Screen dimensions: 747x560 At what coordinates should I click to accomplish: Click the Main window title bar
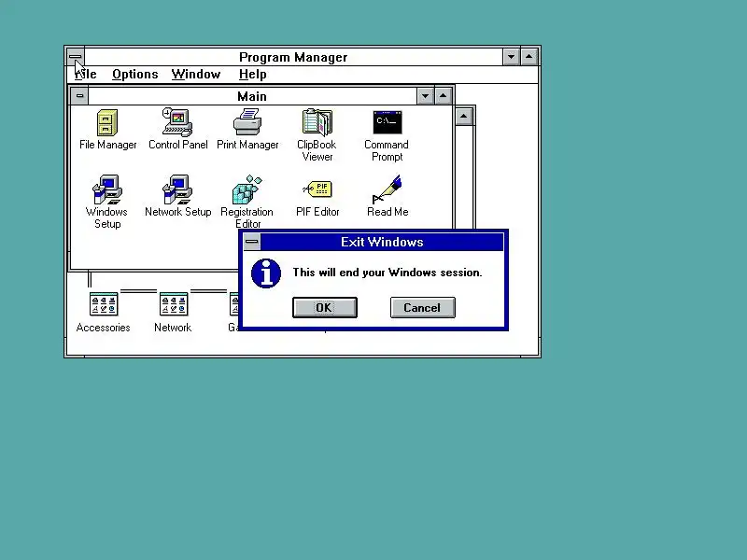click(252, 96)
